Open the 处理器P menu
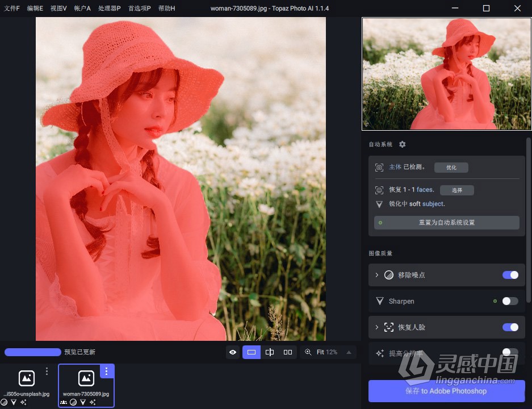Viewport: 532px width, 409px height. [x=109, y=8]
